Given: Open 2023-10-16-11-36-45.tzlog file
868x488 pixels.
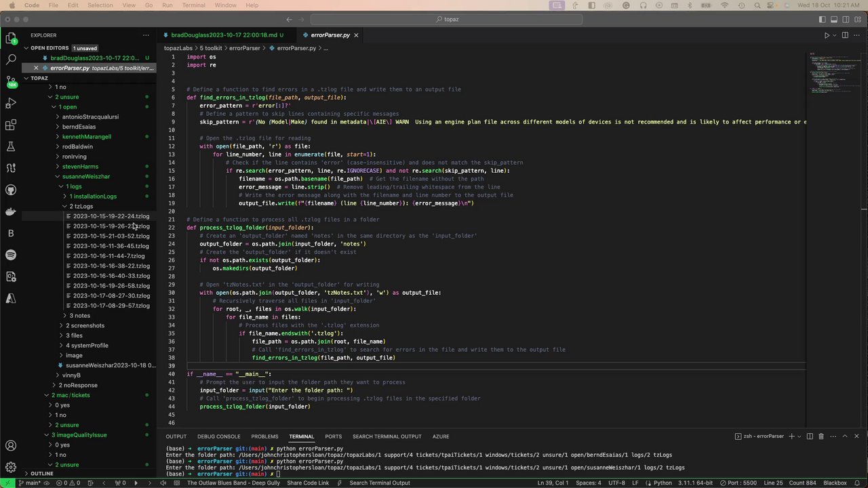Looking at the screenshot, I should [111, 246].
